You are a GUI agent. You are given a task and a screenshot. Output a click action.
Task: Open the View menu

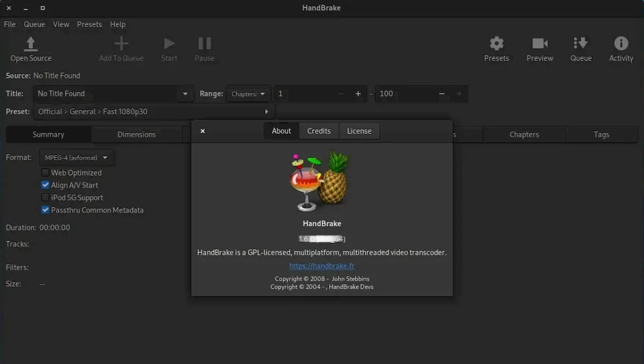61,24
